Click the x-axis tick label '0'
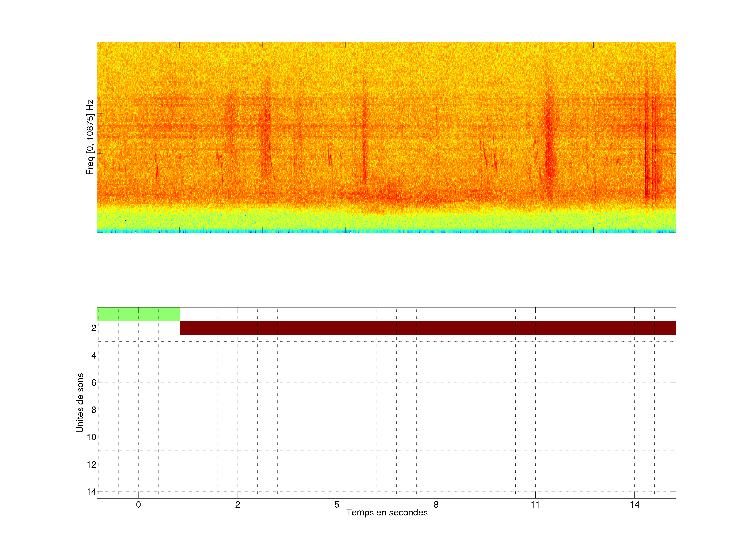Image resolution: width=747 pixels, height=560 pixels. (139, 505)
